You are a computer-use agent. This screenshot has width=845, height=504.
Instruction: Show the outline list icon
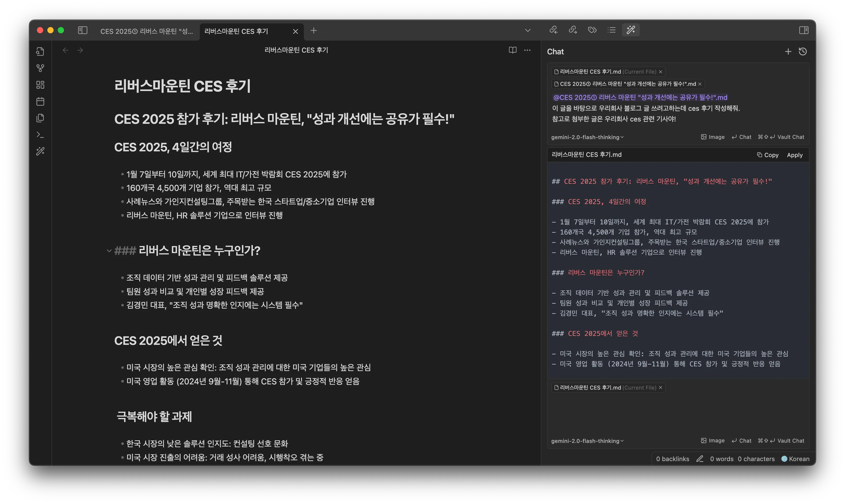coord(612,30)
